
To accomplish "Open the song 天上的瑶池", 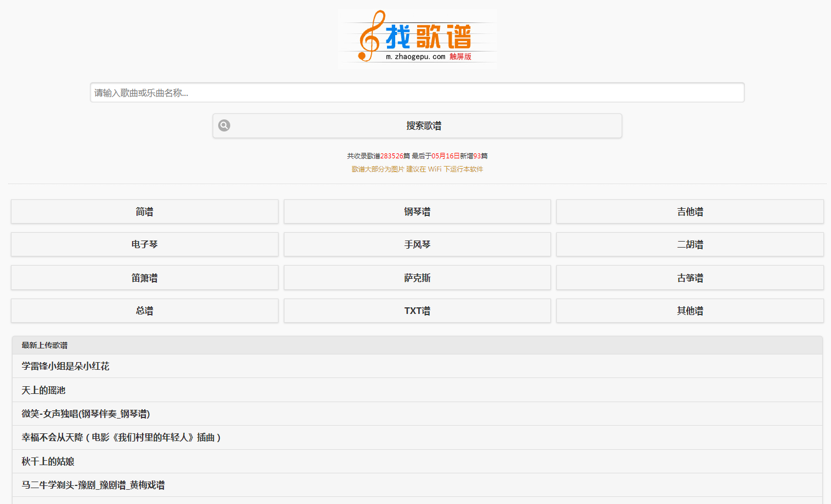I will pos(44,390).
